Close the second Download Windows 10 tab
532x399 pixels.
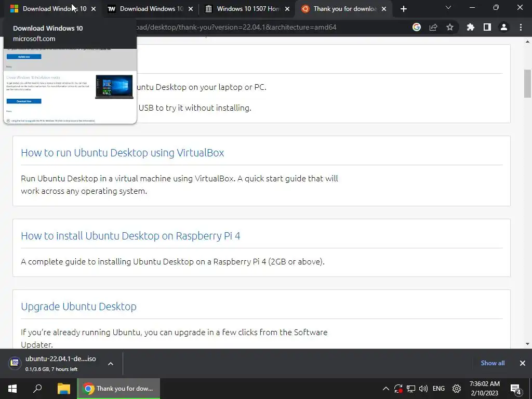pyautogui.click(x=191, y=9)
